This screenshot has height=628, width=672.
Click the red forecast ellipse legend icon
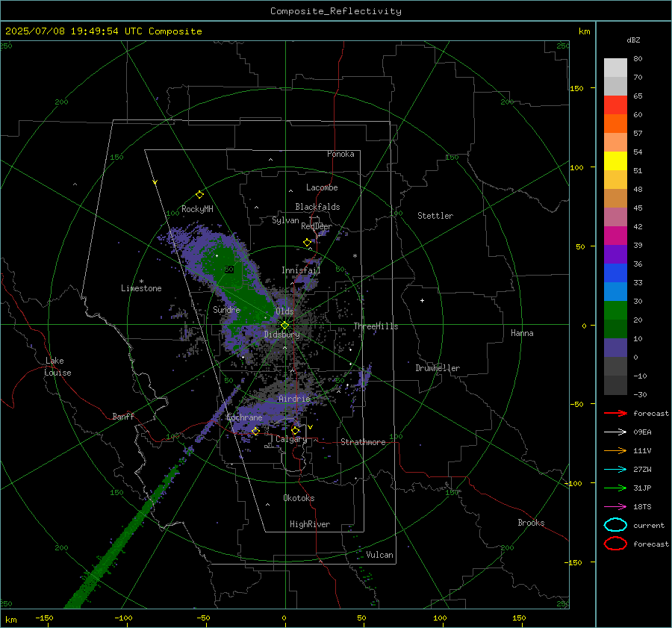pos(615,544)
